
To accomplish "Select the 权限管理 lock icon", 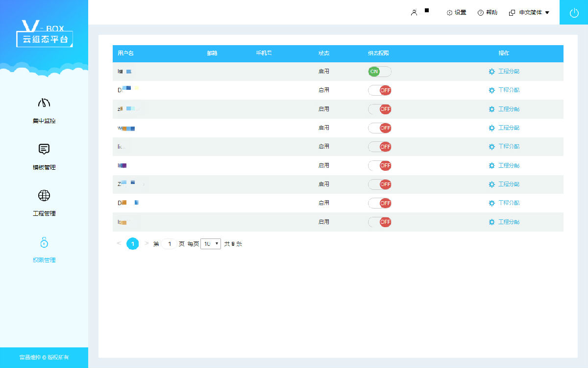I will [44, 242].
